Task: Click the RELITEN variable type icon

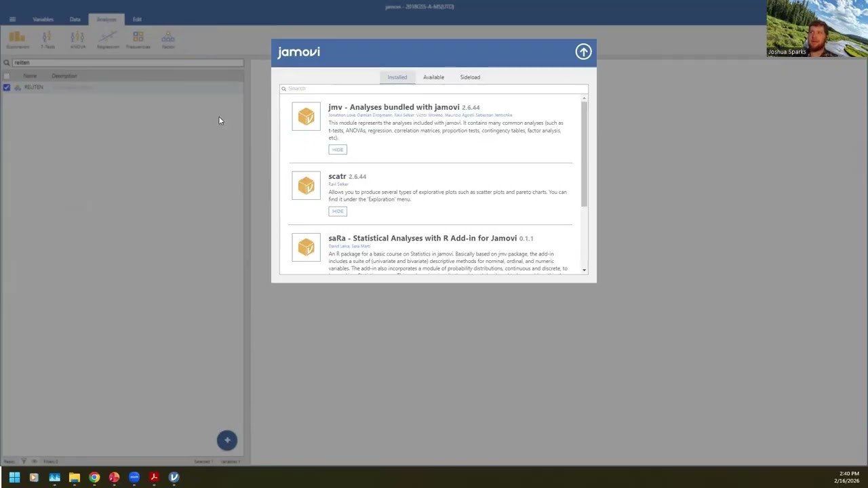Action: click(x=18, y=87)
